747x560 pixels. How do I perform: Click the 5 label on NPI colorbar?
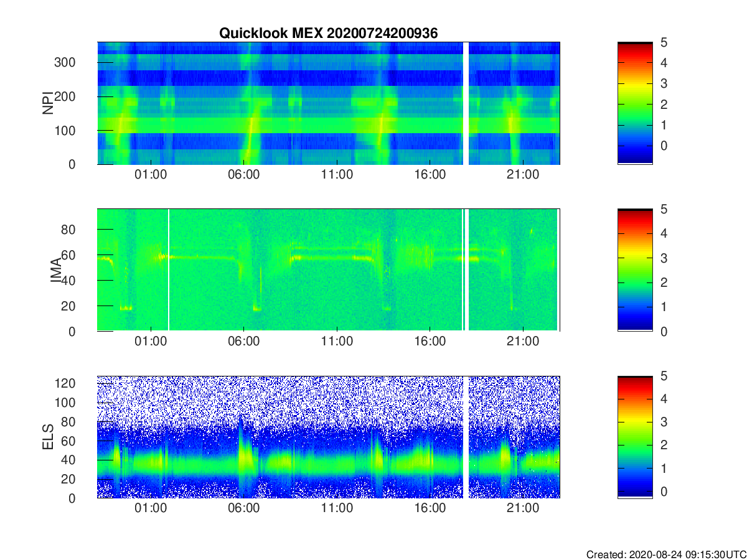[664, 42]
